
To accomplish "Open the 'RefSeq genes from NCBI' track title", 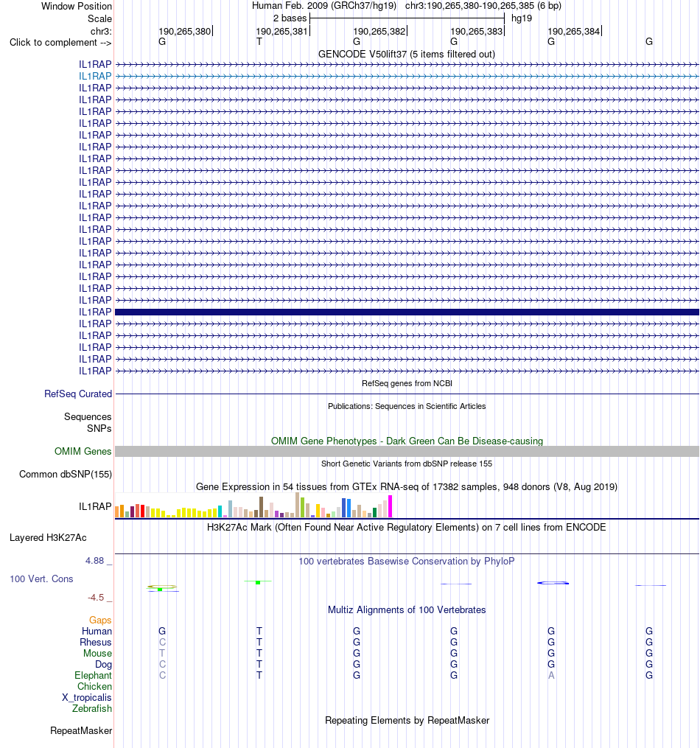I will click(407, 383).
